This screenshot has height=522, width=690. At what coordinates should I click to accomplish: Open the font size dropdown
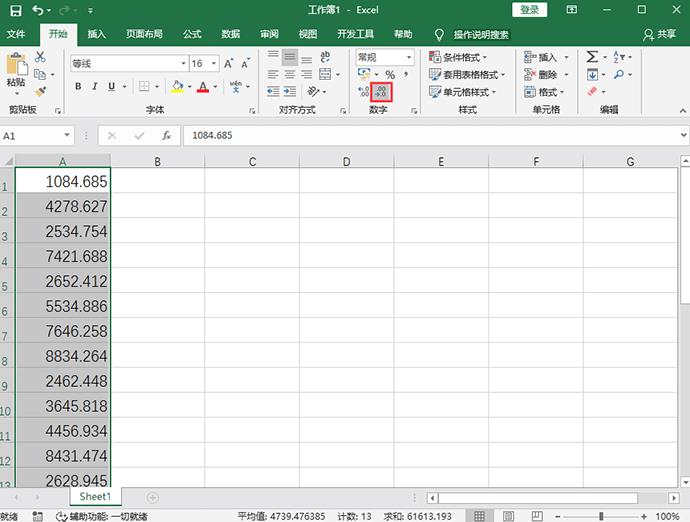214,64
